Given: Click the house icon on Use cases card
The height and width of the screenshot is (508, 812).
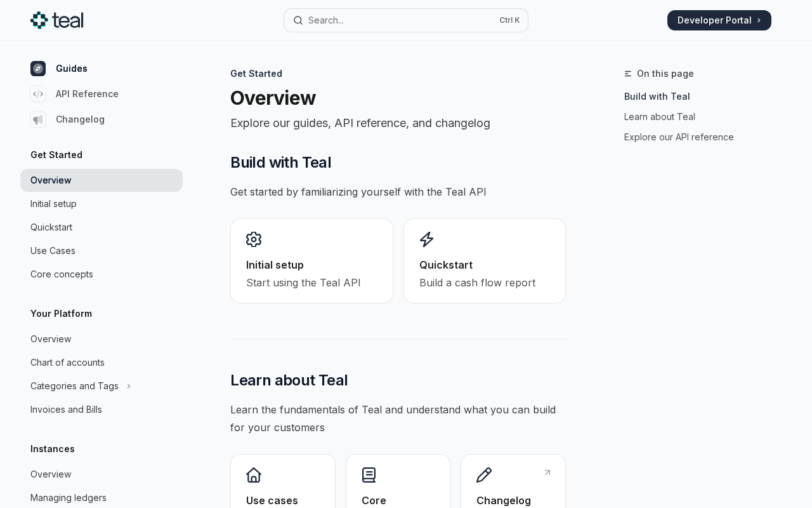Looking at the screenshot, I should (x=254, y=475).
